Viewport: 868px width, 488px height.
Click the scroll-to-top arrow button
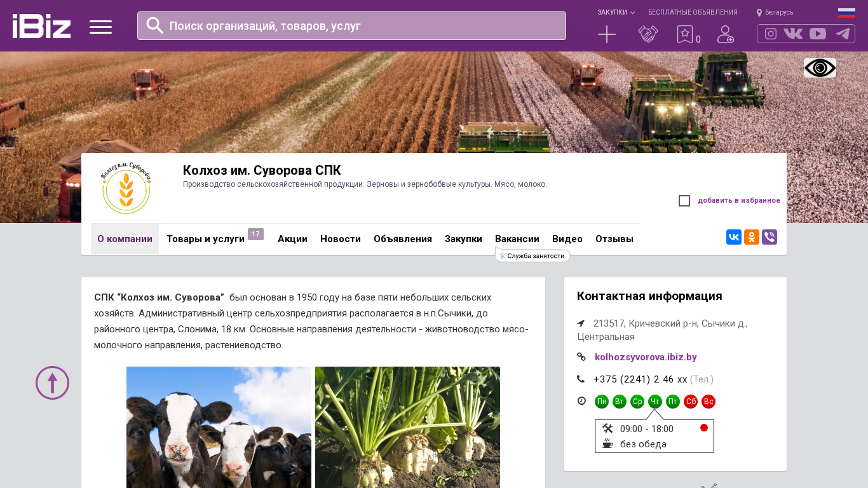coord(52,383)
